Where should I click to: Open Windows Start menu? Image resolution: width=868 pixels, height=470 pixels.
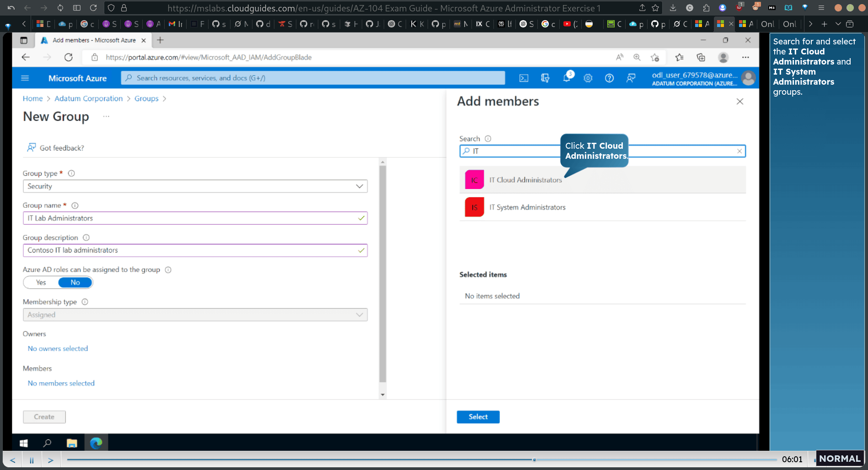[x=24, y=443]
